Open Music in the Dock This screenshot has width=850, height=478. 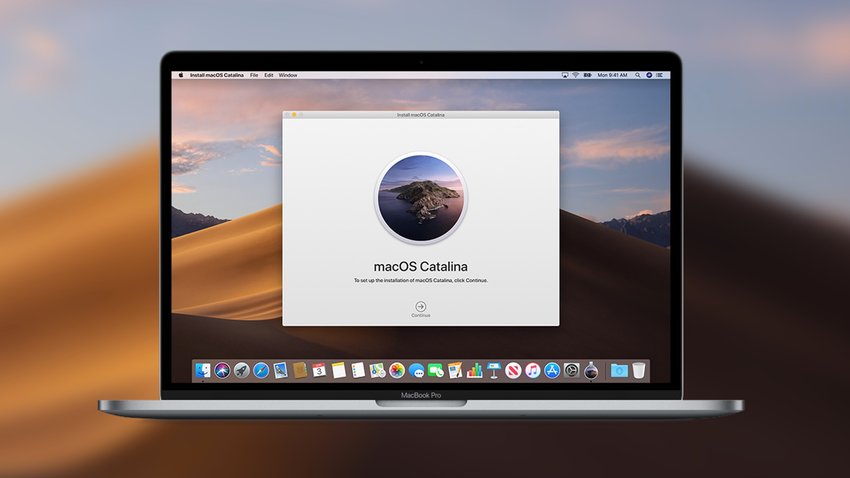point(533,370)
